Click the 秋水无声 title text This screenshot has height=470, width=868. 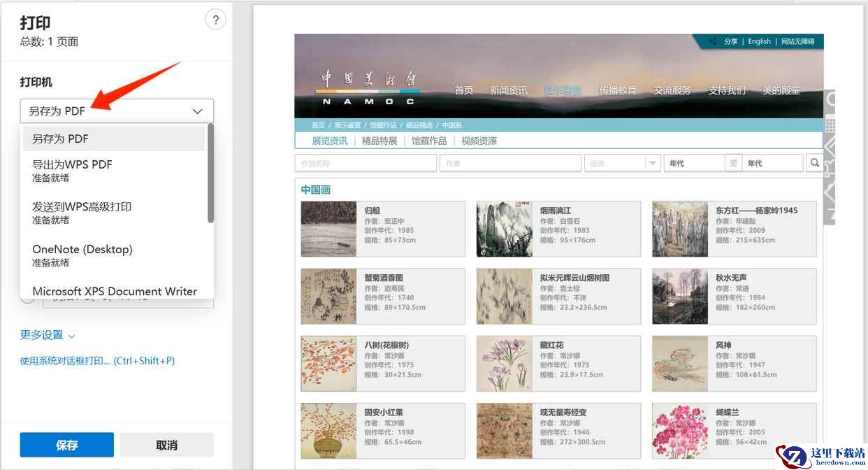(x=732, y=278)
